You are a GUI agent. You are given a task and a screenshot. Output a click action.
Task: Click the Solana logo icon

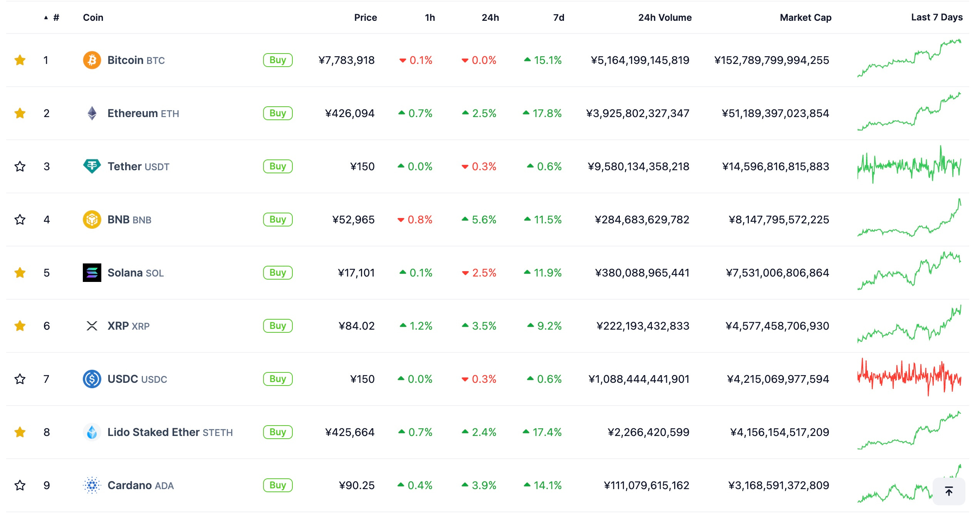[x=92, y=273]
